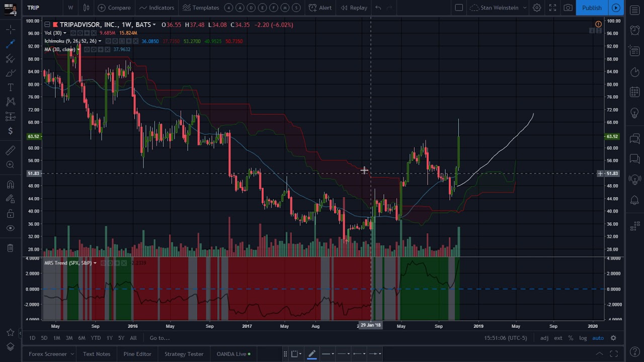Image resolution: width=644 pixels, height=362 pixels.
Task: Expand the TRIPADVISOR symbol title dropdown
Action: [154, 25]
